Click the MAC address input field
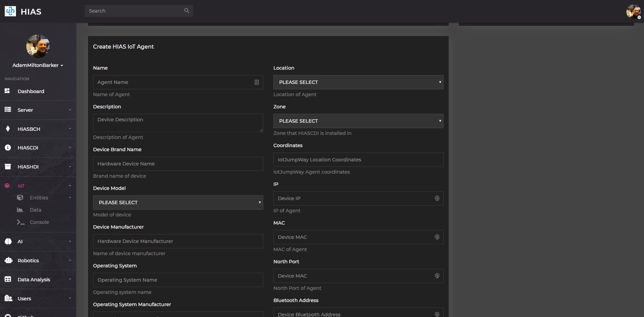Viewport: 644px width, 317px height. (358, 237)
